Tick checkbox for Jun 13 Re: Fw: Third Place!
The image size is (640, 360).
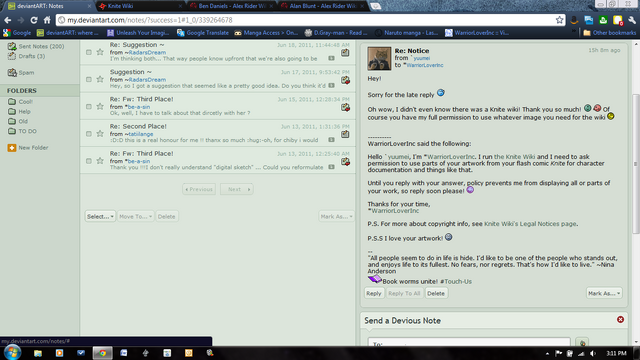89,161
